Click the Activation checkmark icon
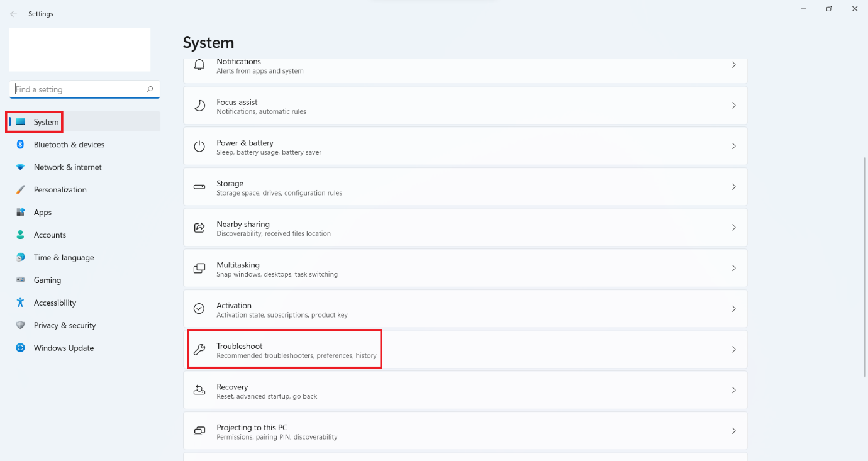Image resolution: width=868 pixels, height=461 pixels. [x=199, y=309]
